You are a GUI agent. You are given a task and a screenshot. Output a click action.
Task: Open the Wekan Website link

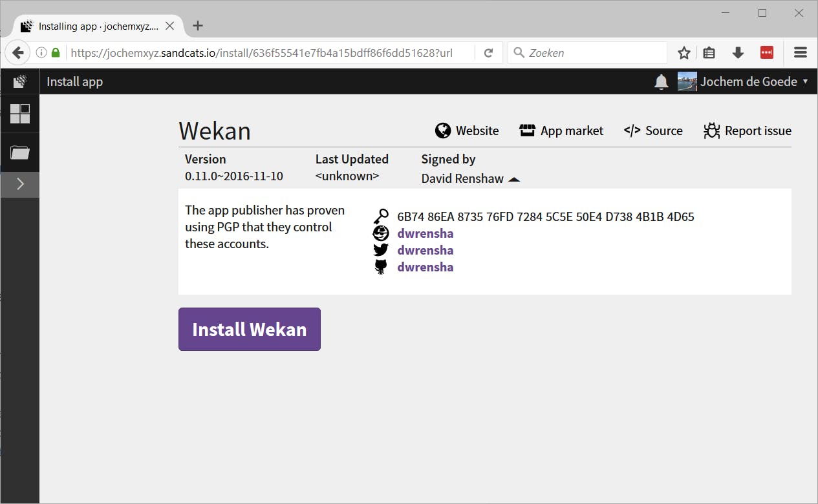[467, 131]
